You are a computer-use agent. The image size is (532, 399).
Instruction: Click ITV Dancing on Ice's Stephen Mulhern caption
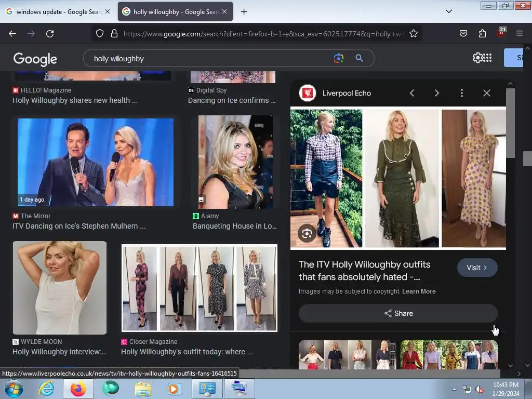click(79, 226)
